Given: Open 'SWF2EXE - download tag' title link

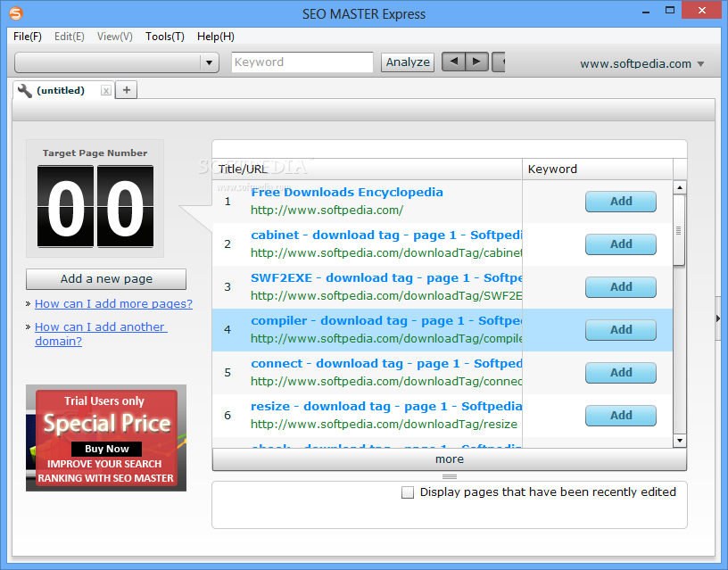Looking at the screenshot, I should click(386, 277).
